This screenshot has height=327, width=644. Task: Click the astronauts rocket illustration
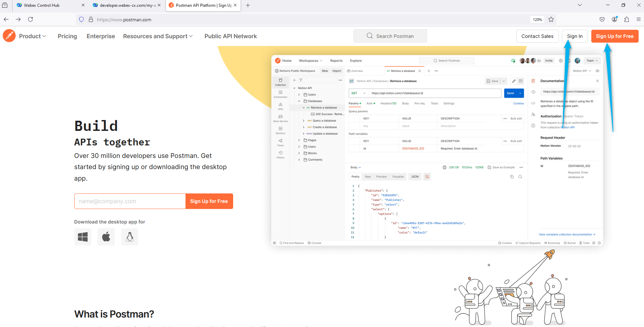coord(511,287)
